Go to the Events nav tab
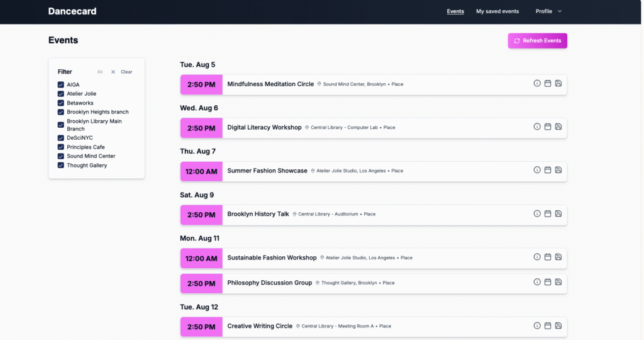Viewport: 644px width, 340px height. pyautogui.click(x=455, y=11)
